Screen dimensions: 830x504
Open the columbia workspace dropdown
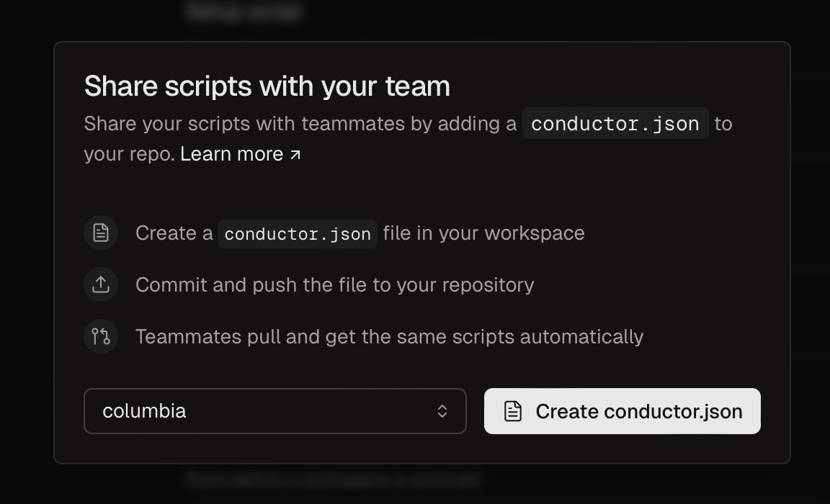click(x=275, y=411)
